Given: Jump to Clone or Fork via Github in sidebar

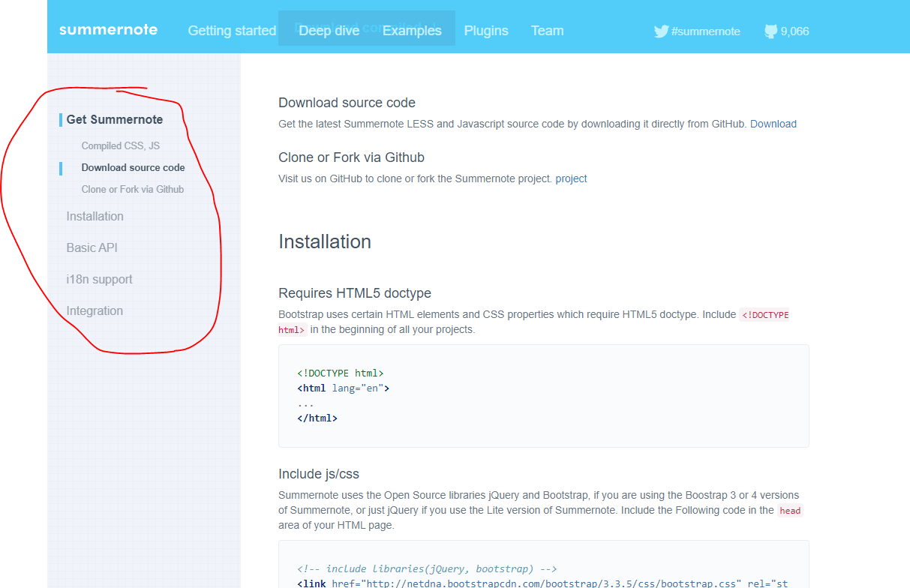Looking at the screenshot, I should pyautogui.click(x=133, y=190).
